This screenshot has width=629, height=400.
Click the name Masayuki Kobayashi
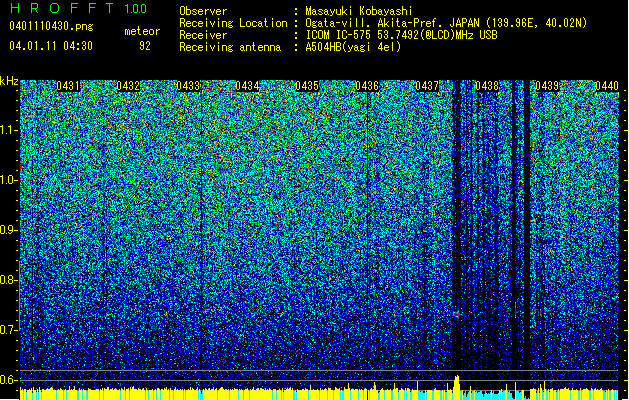pos(359,11)
